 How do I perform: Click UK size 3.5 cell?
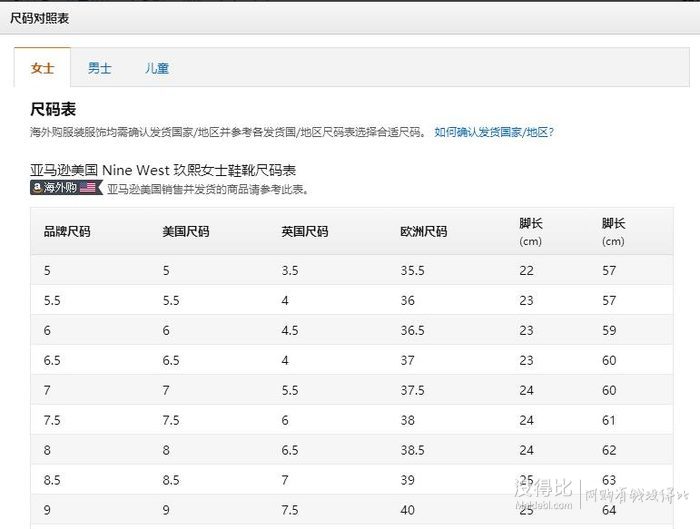coord(290,271)
